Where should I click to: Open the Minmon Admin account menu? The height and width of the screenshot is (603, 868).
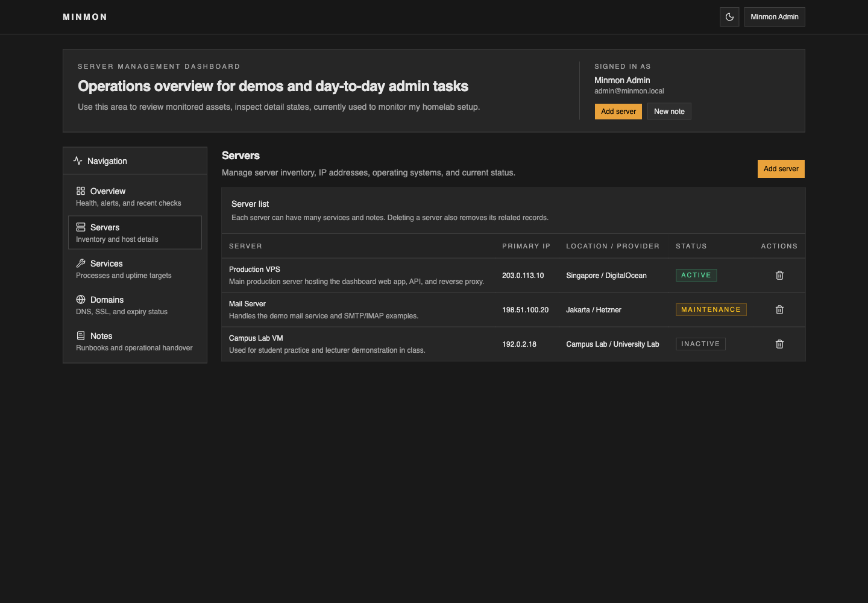pos(775,17)
